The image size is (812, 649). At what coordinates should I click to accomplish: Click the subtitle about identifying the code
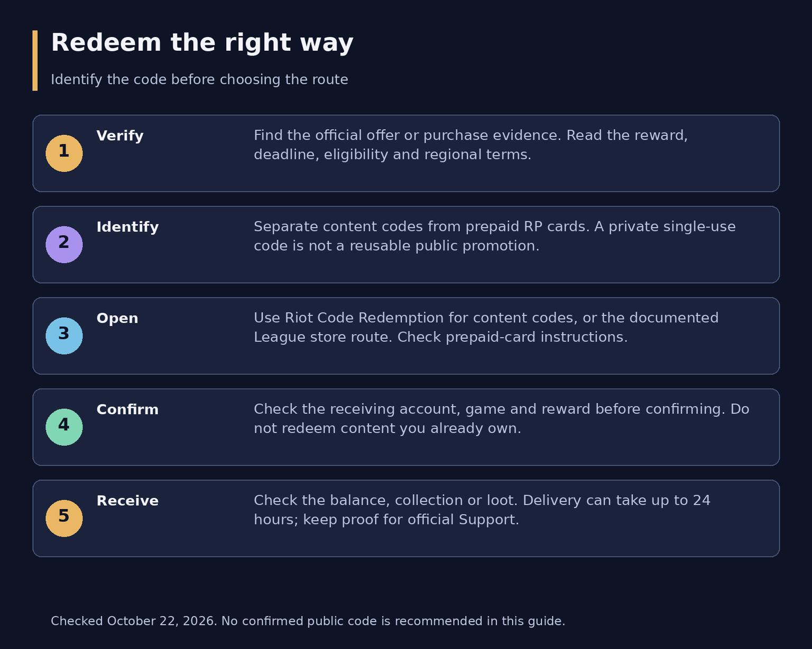pyautogui.click(x=199, y=80)
